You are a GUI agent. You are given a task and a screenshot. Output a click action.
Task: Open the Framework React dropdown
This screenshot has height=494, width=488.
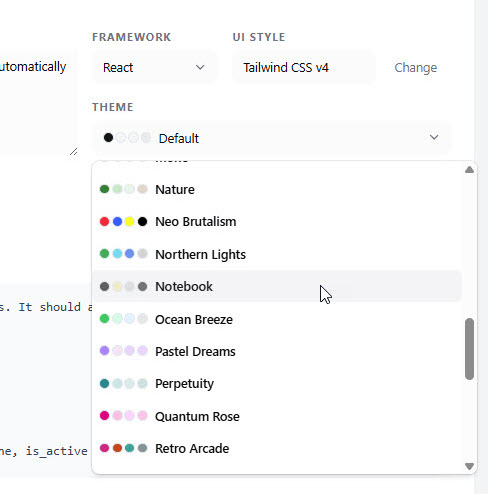coord(154,68)
